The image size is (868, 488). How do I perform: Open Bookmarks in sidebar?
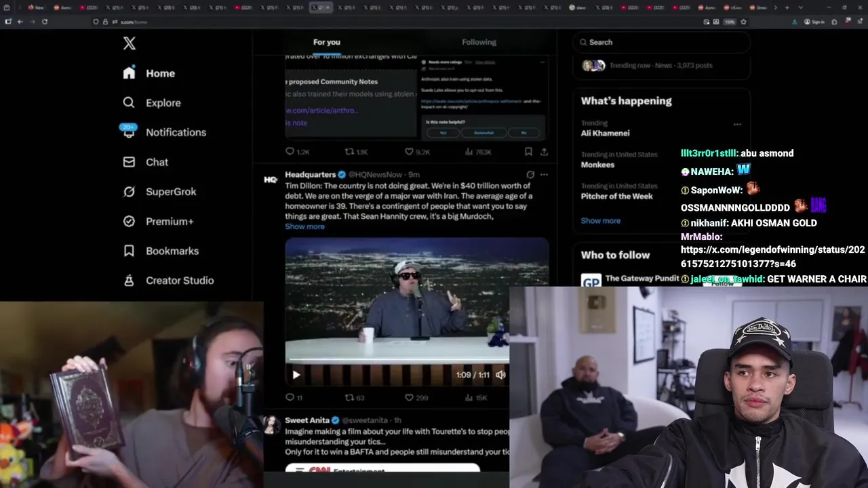tap(172, 251)
